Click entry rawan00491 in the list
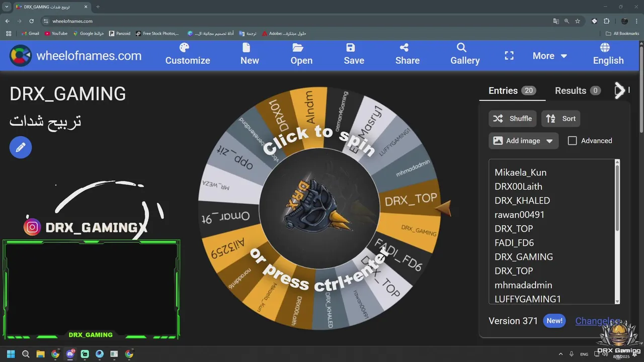 [x=519, y=215]
